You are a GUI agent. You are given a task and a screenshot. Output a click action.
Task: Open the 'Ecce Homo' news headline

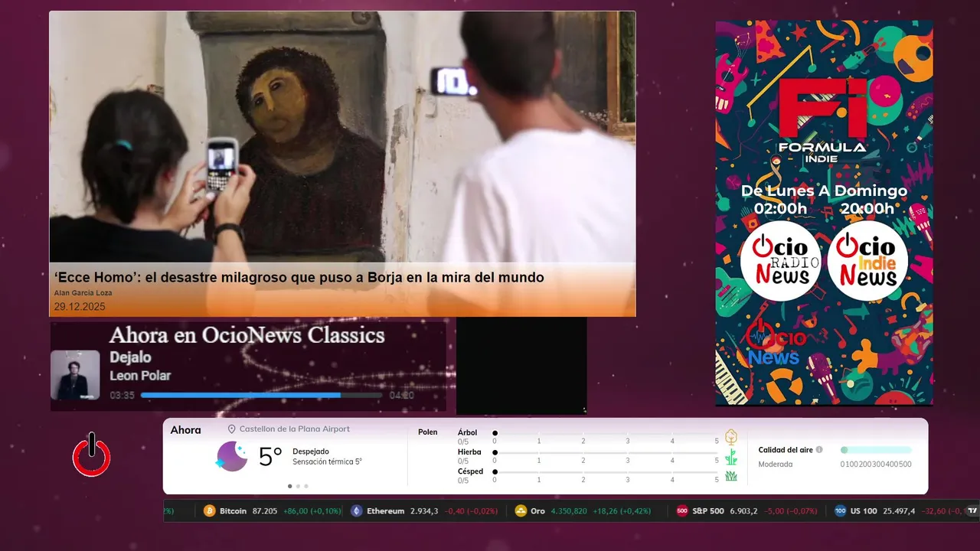(299, 278)
